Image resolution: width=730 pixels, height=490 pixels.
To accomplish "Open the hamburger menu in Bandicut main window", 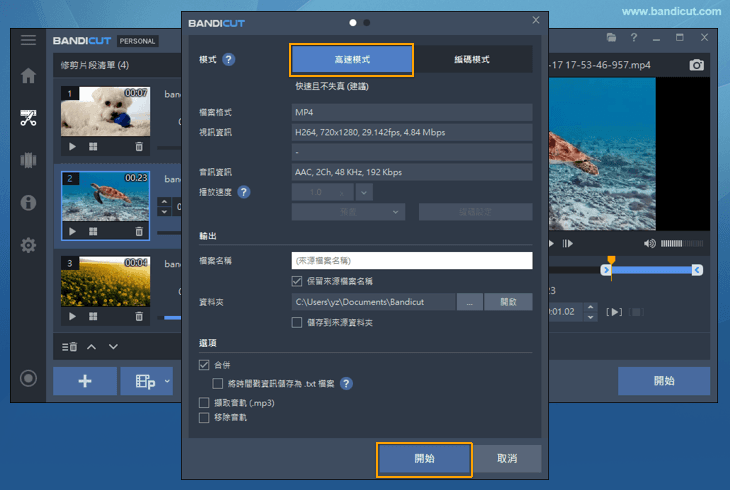I will (28, 40).
